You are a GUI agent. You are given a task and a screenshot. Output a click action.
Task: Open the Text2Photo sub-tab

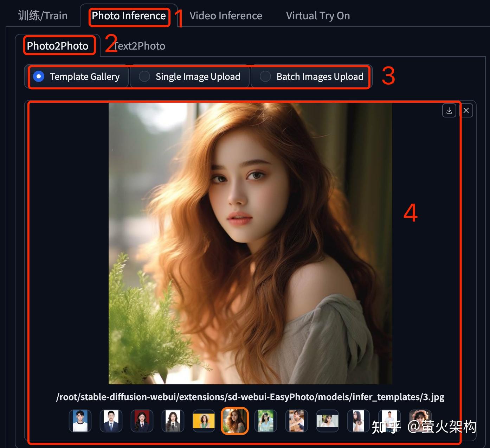point(140,45)
